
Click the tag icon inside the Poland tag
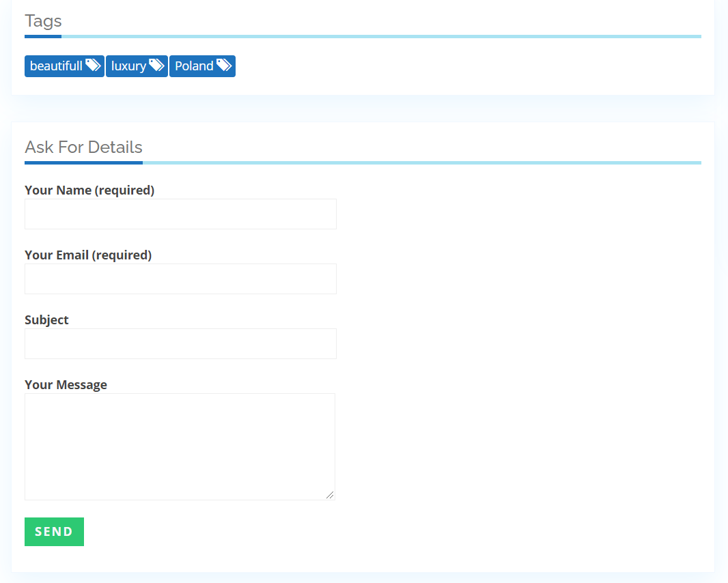pos(225,66)
